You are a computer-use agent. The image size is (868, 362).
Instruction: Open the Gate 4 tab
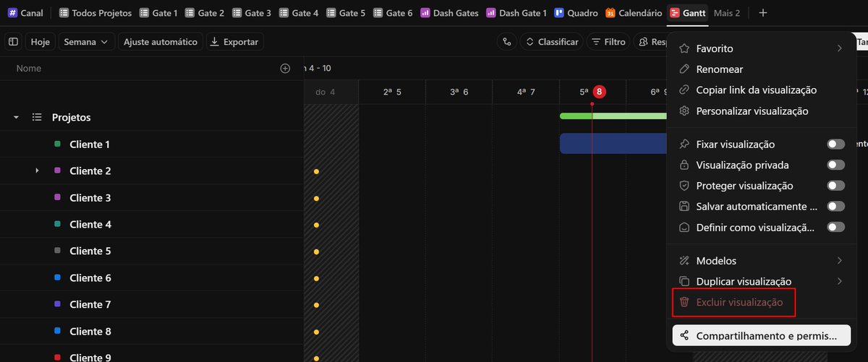coord(299,13)
